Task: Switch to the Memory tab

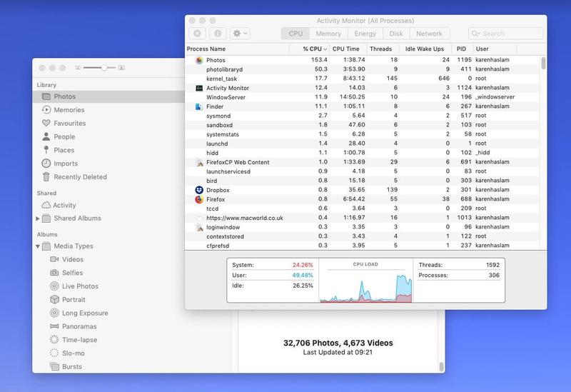Action: (328, 34)
